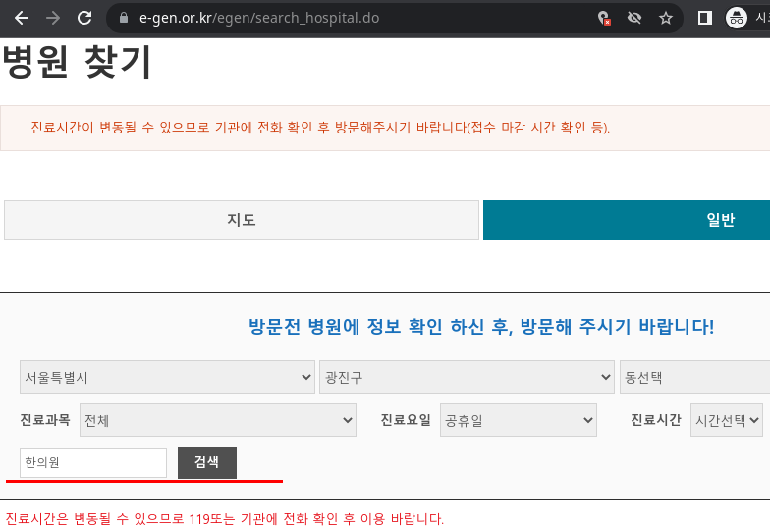Viewport: 770px width, 532px height.
Task: Click the red 119또는 기관에 전화 notice
Action: (x=224, y=518)
